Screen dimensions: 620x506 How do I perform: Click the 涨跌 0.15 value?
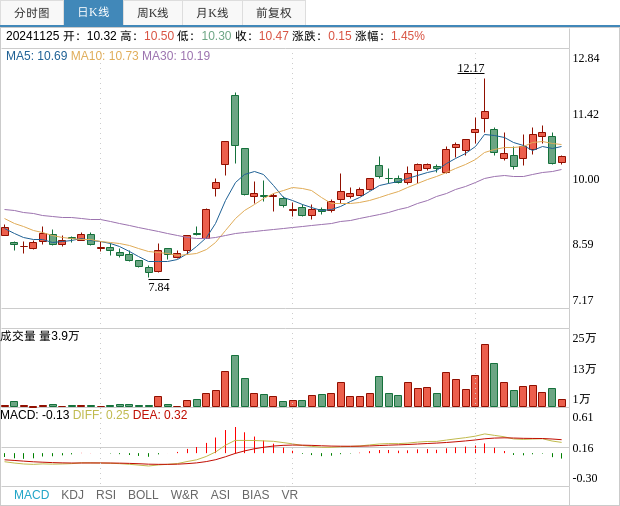pyautogui.click(x=340, y=36)
